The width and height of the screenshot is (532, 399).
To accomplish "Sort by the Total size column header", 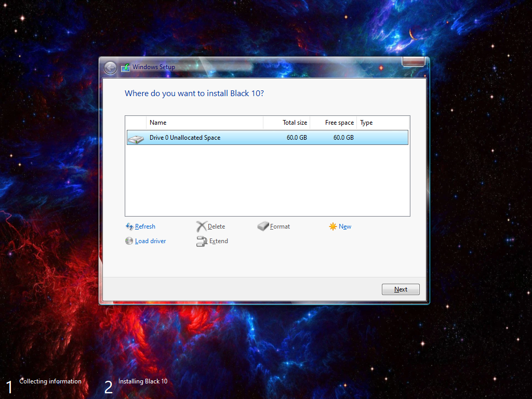I will point(286,123).
